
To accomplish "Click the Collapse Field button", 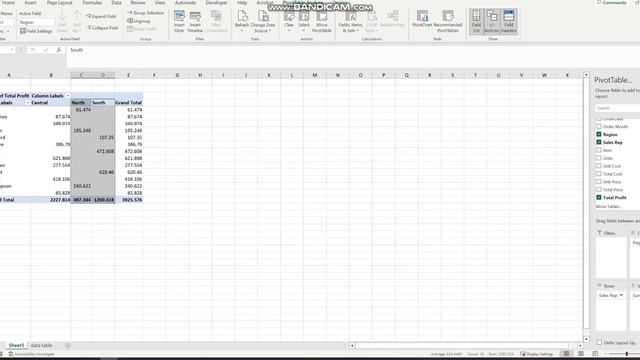I will 102,28.
